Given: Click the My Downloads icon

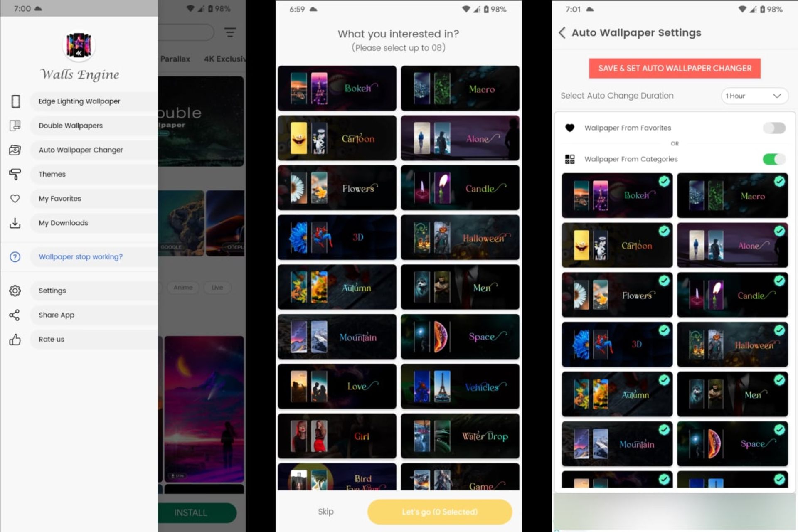Looking at the screenshot, I should point(16,223).
